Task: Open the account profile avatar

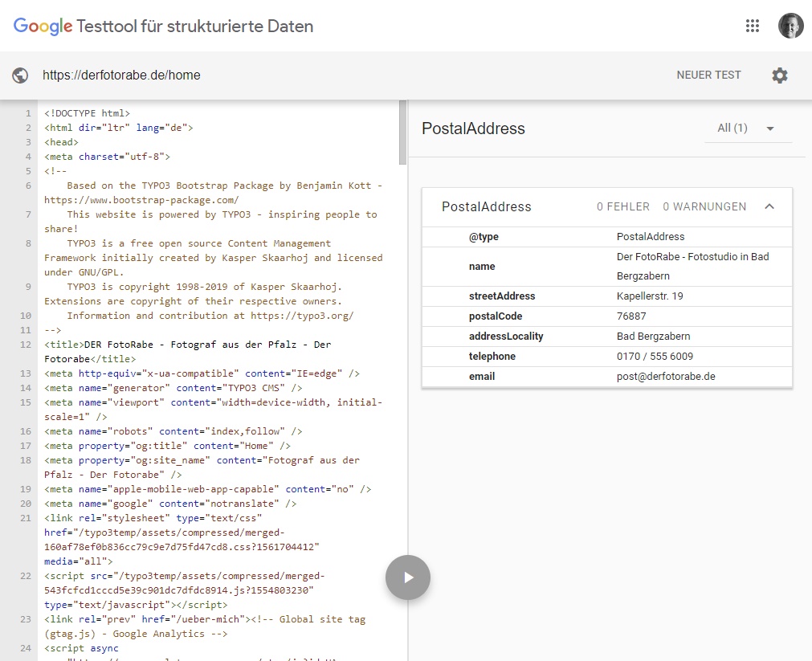Action: pos(790,26)
